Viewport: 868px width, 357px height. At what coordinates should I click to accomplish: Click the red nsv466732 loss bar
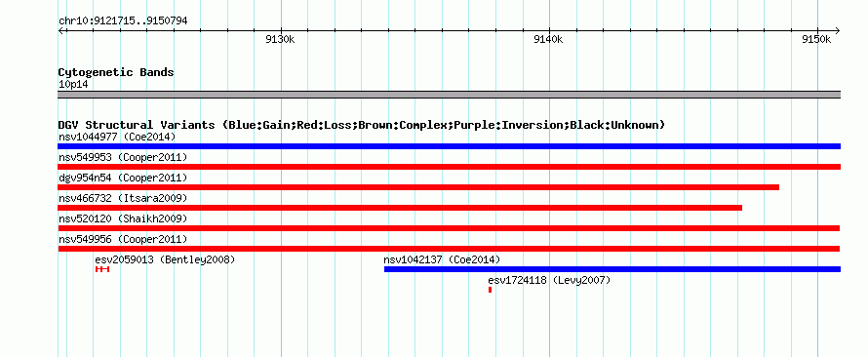point(400,208)
